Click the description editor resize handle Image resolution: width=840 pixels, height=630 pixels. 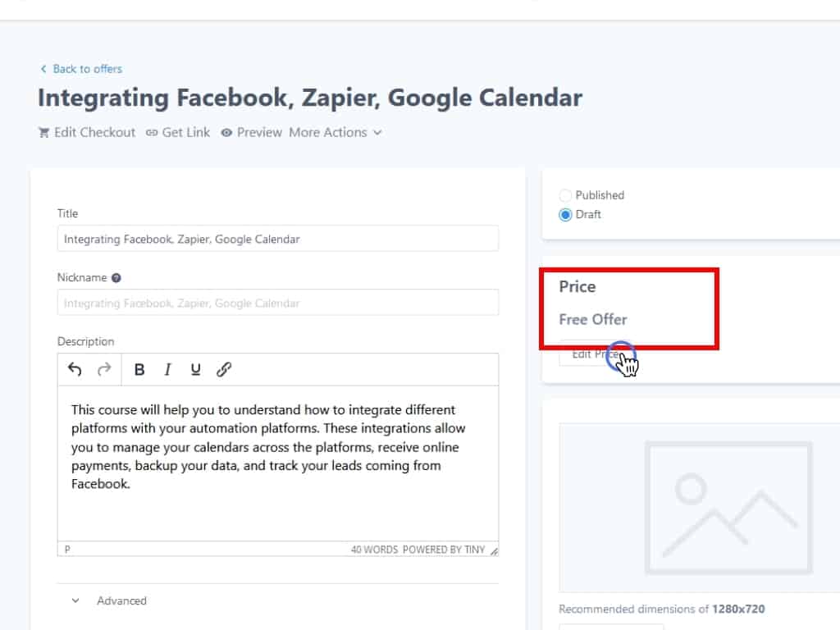(x=494, y=551)
